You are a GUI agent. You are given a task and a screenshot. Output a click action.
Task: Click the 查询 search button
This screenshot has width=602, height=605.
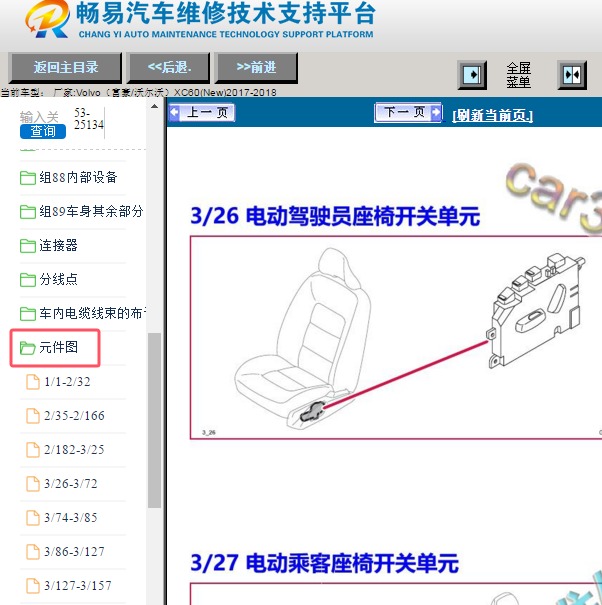tap(43, 131)
